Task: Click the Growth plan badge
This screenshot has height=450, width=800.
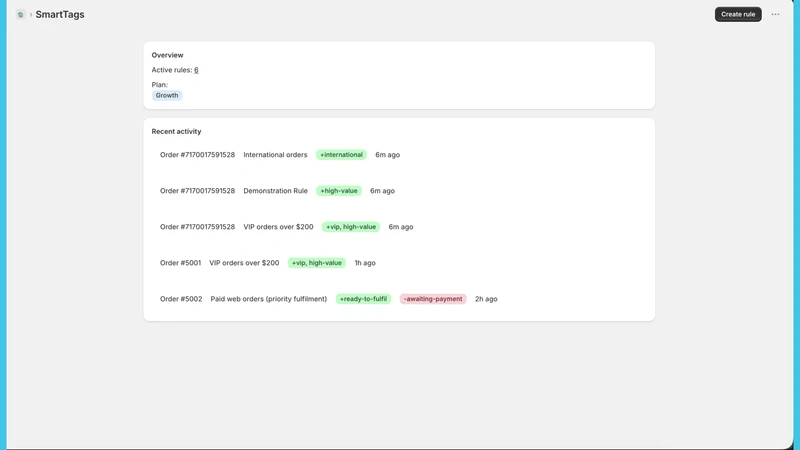Action: tap(167, 95)
